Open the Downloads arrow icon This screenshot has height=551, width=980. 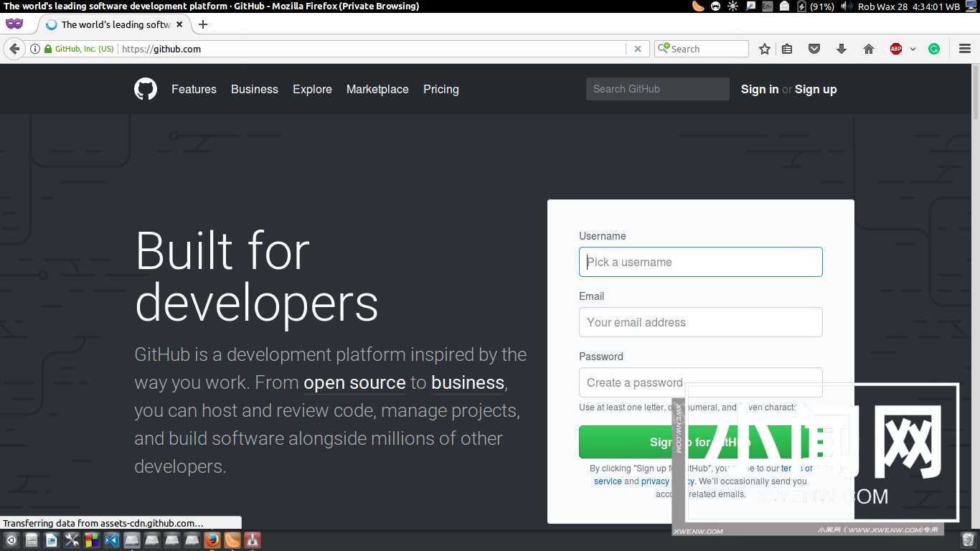842,49
